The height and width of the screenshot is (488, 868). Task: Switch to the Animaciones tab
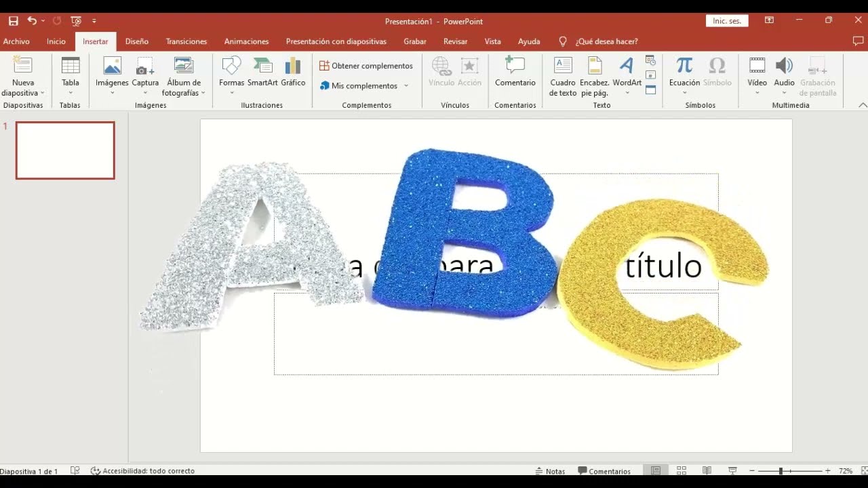246,41
